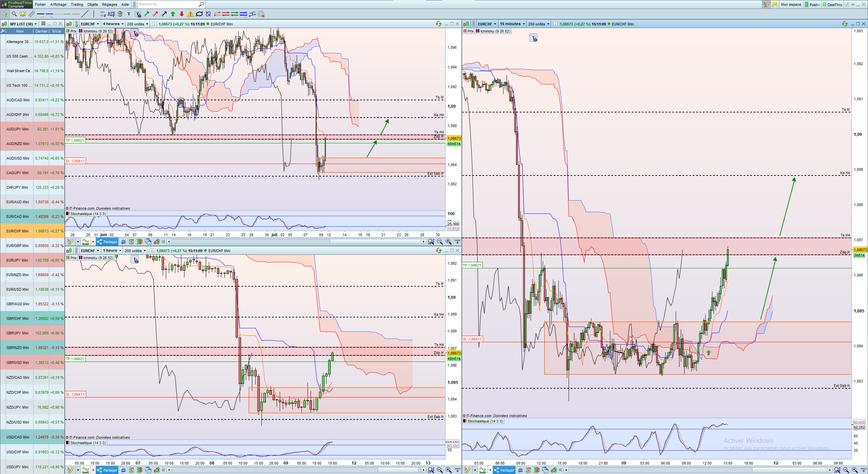Select the trash can delete-objects tool
This screenshot has width=868, height=474.
coord(120,14)
